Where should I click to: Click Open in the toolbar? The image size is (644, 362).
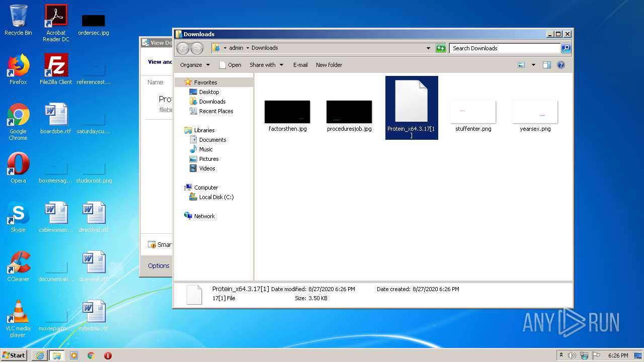click(230, 65)
